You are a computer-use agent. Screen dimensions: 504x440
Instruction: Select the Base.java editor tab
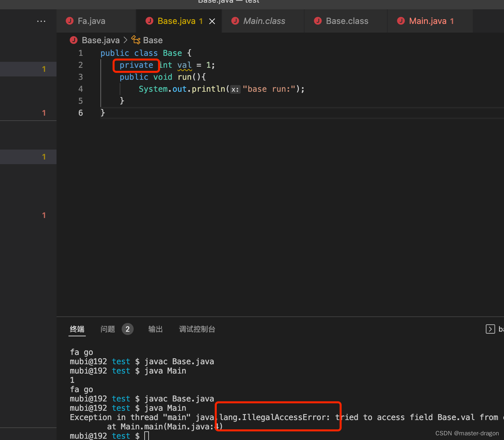click(x=179, y=21)
